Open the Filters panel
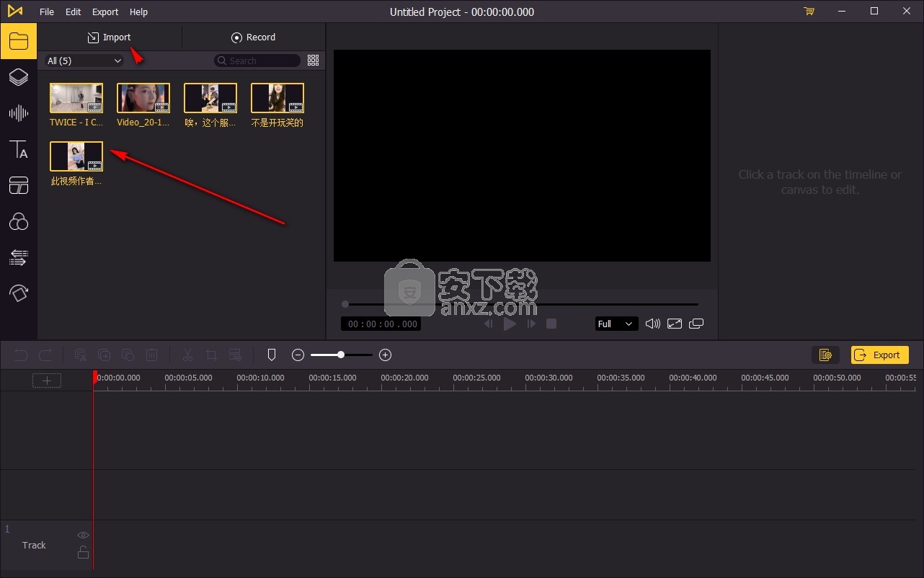Viewport: 924px width, 578px height. pos(18,221)
